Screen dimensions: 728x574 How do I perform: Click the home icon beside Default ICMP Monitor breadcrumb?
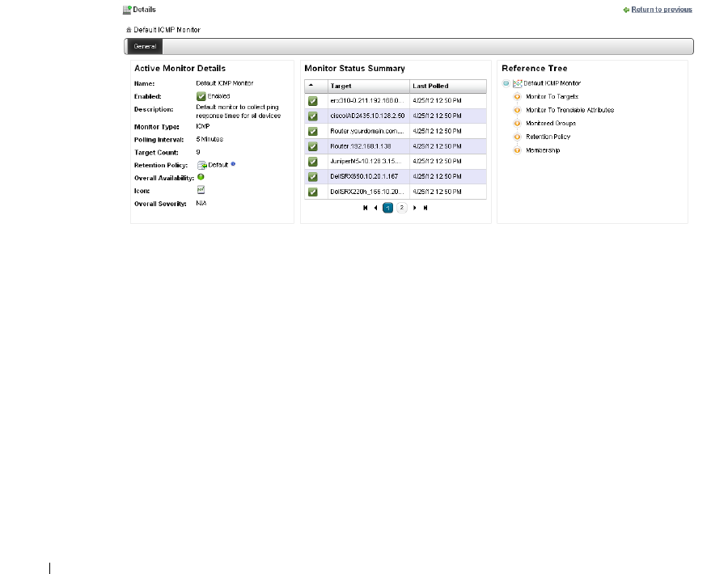[x=129, y=30]
